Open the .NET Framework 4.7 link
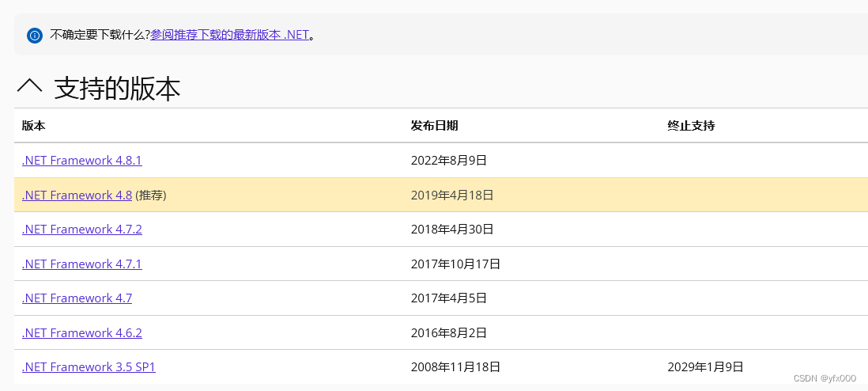 click(x=77, y=298)
